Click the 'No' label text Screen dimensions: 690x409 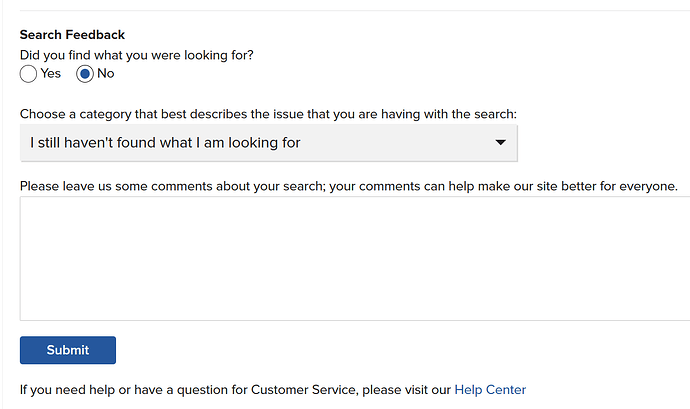pos(106,74)
